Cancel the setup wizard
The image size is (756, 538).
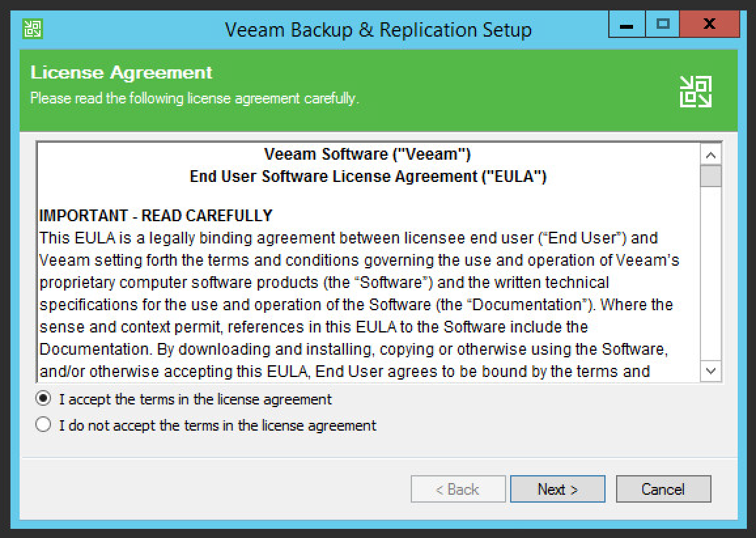663,489
